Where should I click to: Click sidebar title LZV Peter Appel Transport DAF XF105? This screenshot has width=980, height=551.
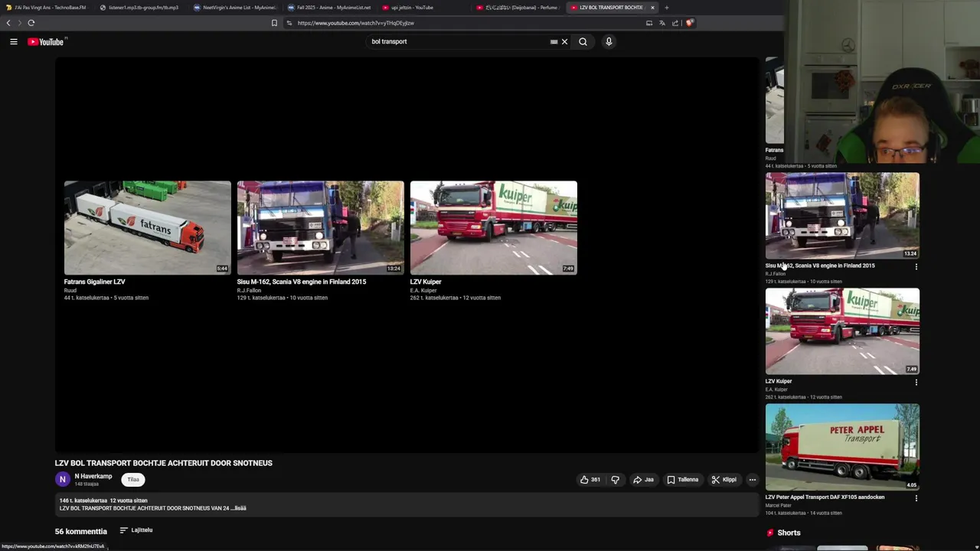(x=825, y=497)
